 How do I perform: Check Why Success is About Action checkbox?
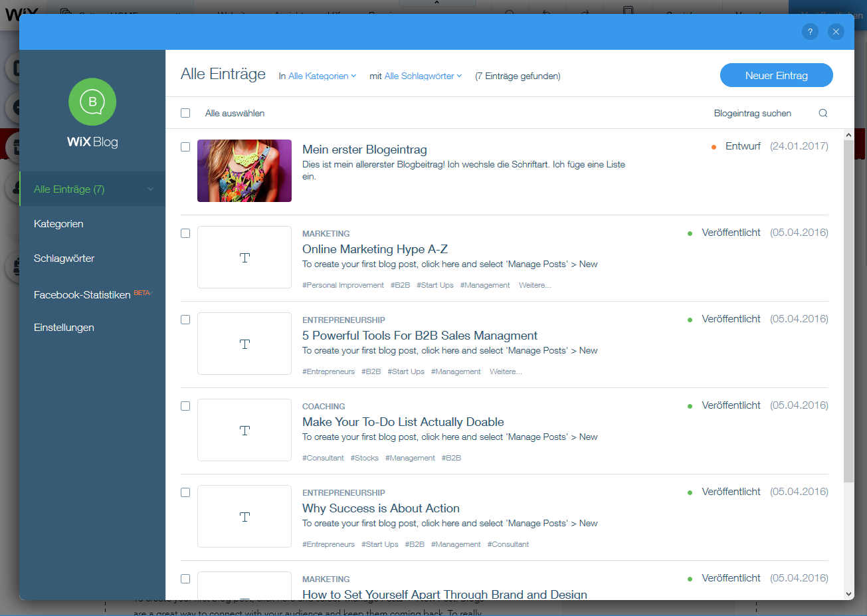(185, 492)
